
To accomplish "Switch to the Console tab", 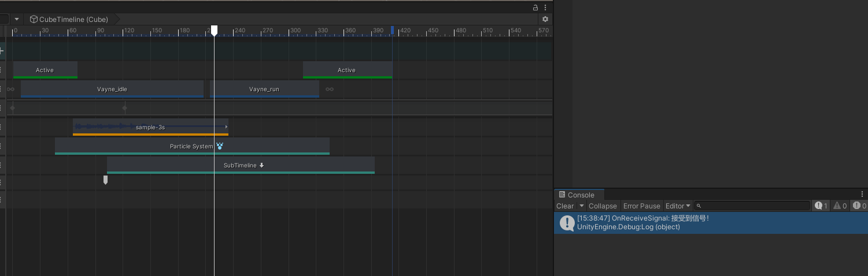I will click(580, 195).
